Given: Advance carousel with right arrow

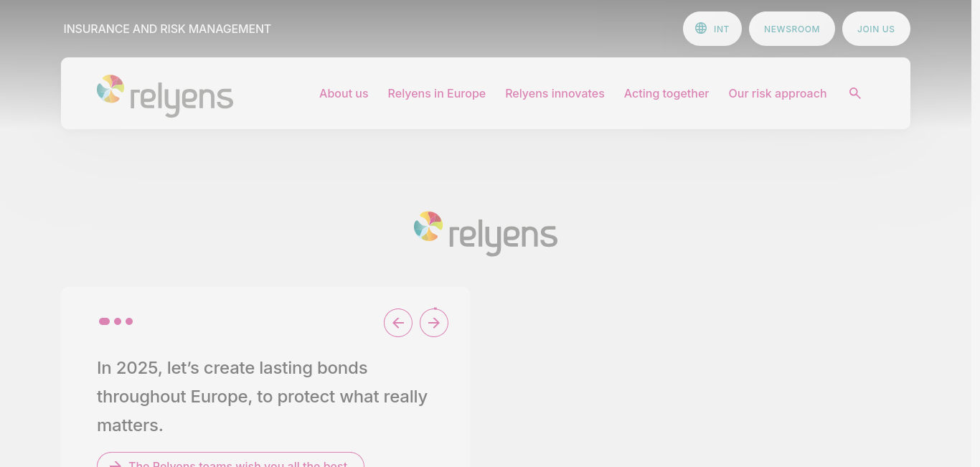Looking at the screenshot, I should [434, 323].
